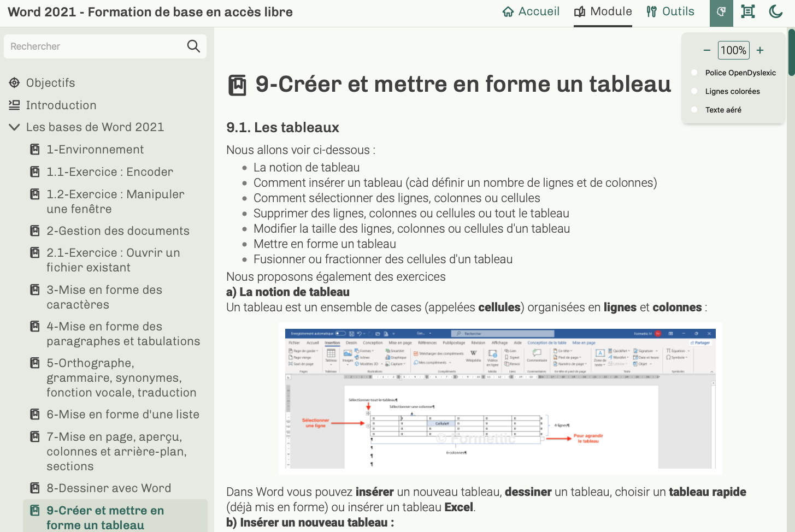Click the bookmark icon beside 1.1-Exercice : Encoder
795x532 pixels.
(35, 172)
